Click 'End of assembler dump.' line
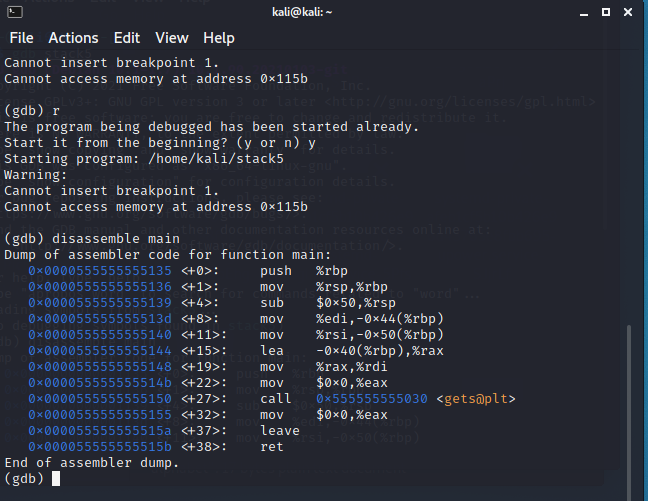Screen dimensions: 648x501 tap(92, 463)
